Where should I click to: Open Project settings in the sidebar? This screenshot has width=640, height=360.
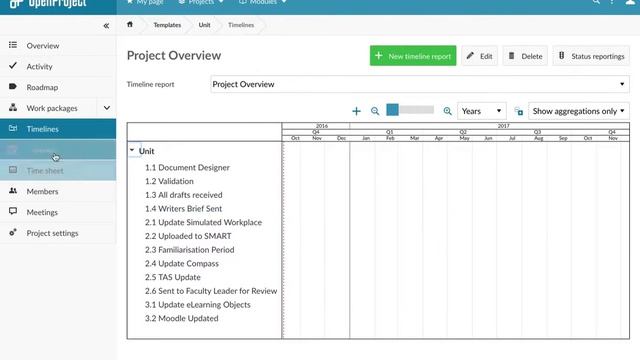58,233
